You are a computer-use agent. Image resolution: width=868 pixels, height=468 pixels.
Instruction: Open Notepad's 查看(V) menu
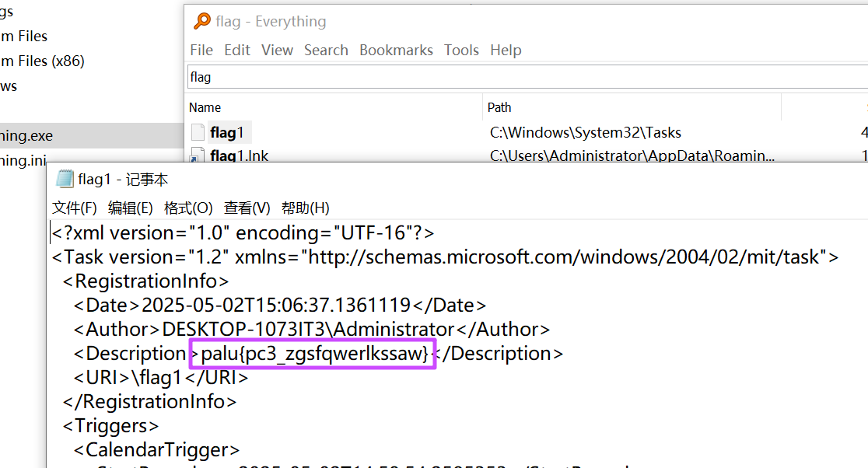pyautogui.click(x=247, y=208)
